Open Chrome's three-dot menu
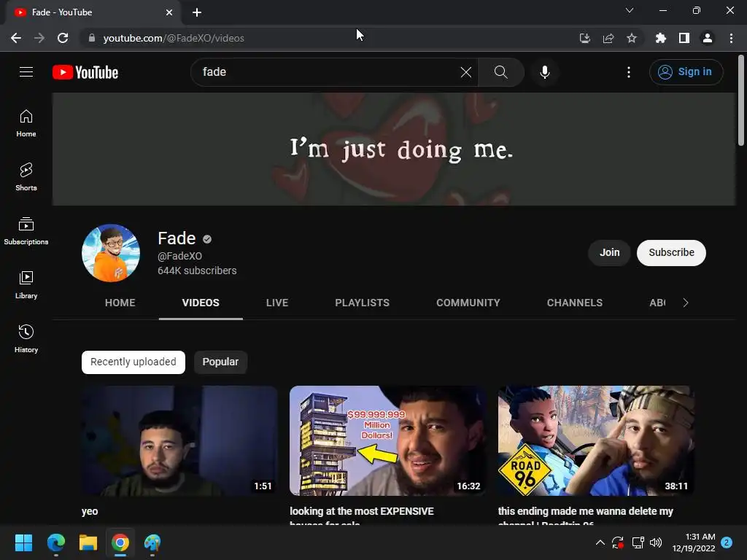The image size is (747, 560). click(x=731, y=38)
